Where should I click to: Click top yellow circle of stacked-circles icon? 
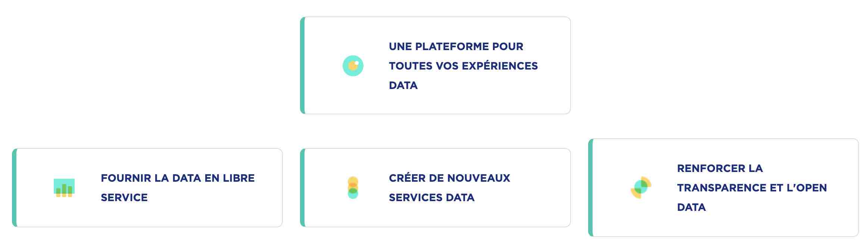pyautogui.click(x=353, y=181)
